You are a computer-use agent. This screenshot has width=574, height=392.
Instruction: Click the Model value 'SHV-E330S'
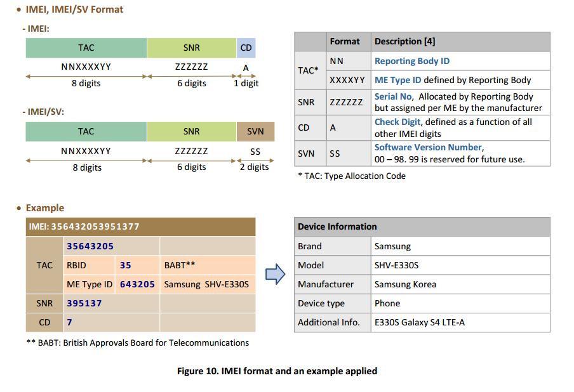[396, 266]
